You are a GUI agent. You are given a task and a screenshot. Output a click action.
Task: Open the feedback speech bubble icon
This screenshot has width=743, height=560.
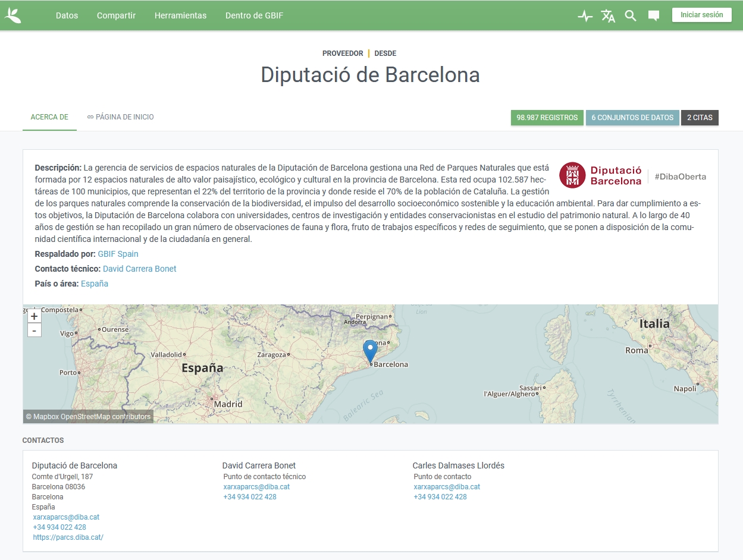click(x=653, y=16)
